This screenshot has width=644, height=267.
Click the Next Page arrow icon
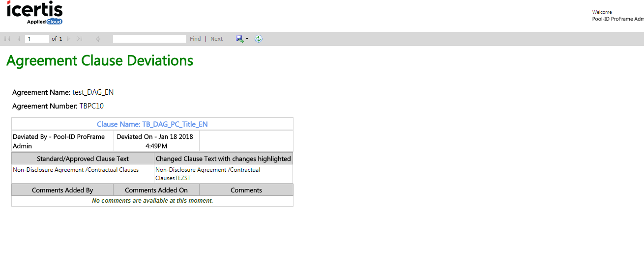[x=69, y=39]
